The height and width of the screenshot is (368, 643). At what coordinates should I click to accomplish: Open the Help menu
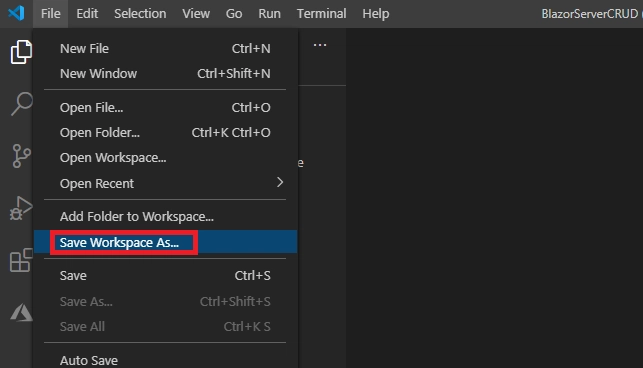pos(376,14)
